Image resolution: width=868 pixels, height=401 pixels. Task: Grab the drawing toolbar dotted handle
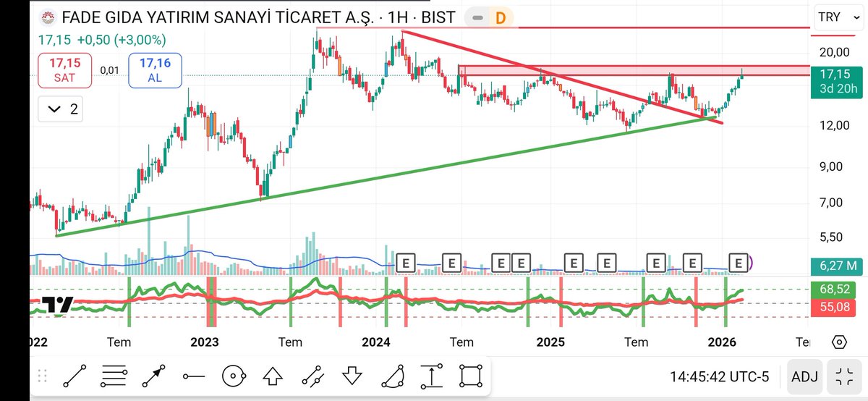42,376
